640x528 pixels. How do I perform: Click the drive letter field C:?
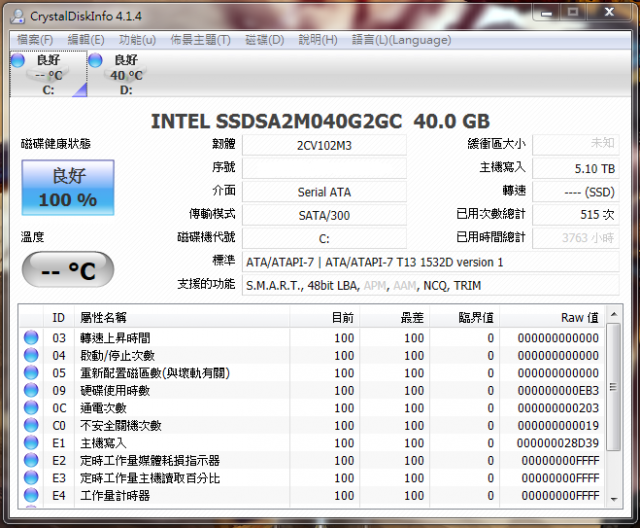[x=324, y=238]
